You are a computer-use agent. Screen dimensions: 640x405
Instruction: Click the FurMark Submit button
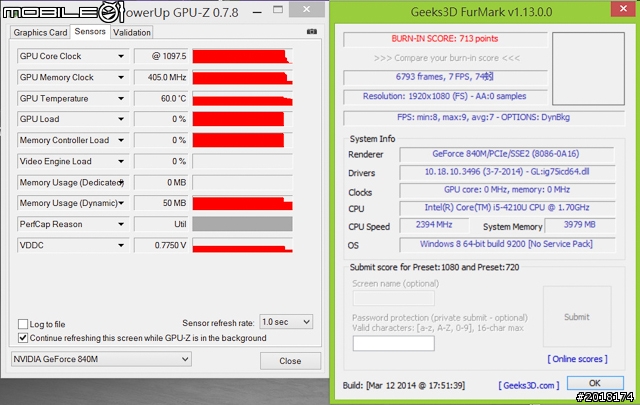[577, 317]
